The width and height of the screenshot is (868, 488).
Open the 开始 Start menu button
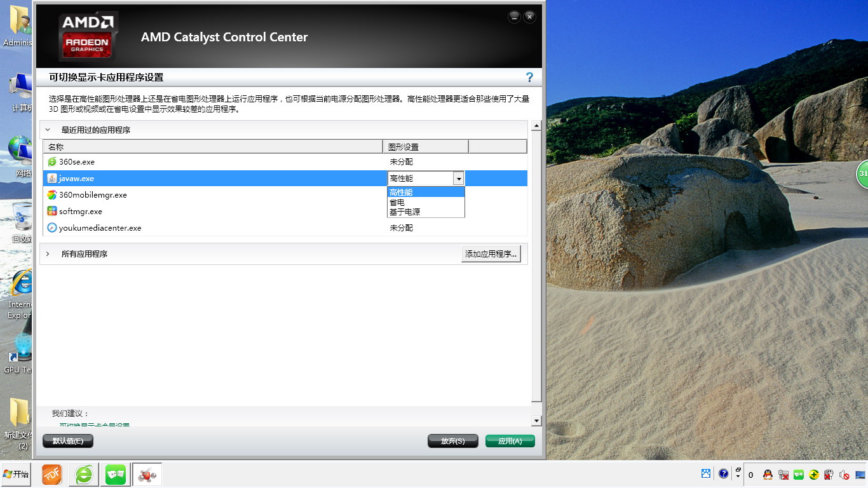(15, 474)
